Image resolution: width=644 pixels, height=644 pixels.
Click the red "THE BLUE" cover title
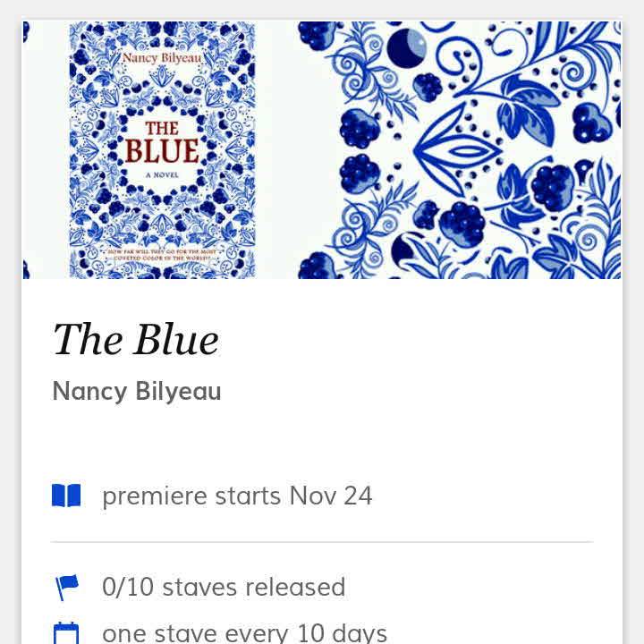161,141
